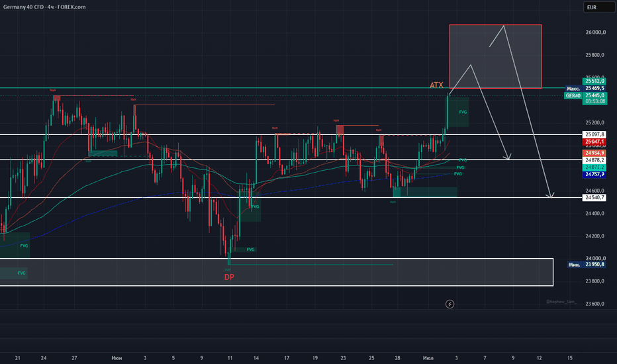Click the blue 24757,9 moving average label

pos(594,174)
